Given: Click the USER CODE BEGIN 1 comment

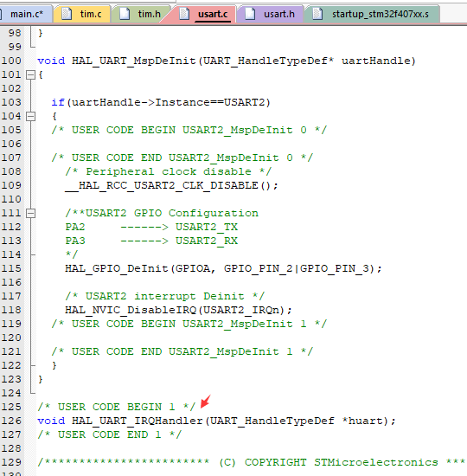Looking at the screenshot, I should [117, 407].
